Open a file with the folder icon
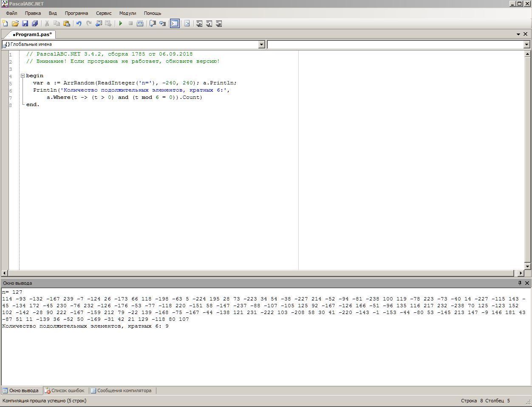The image size is (532, 407). [15, 24]
